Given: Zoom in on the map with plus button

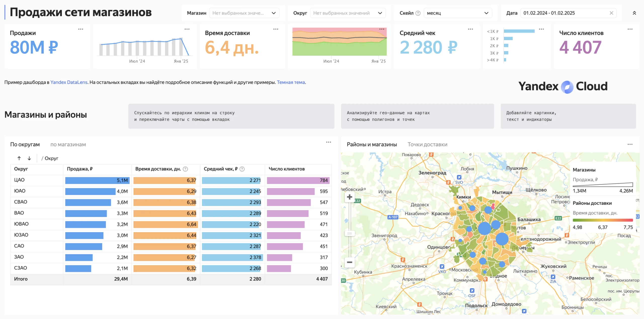Looking at the screenshot, I should (349, 197).
